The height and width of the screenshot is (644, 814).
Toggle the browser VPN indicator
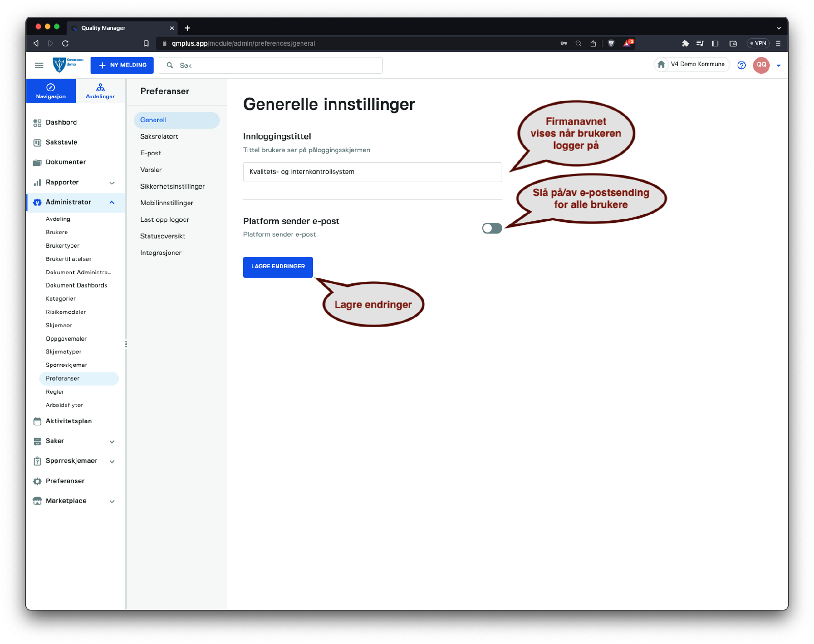point(758,44)
